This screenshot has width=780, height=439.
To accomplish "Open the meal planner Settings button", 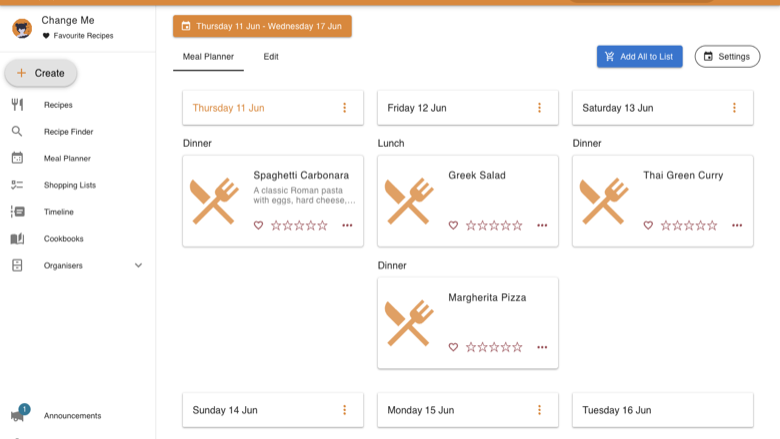I will 727,57.
